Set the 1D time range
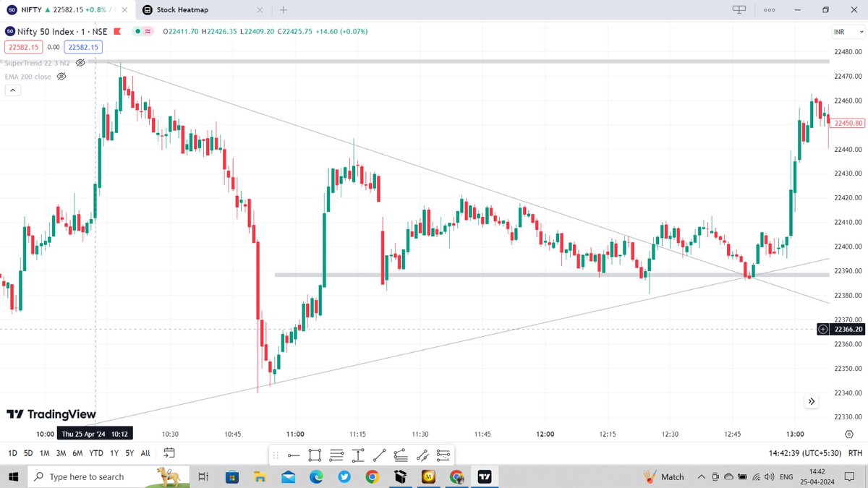Screen dimensions: 868x488 [x=12, y=453]
